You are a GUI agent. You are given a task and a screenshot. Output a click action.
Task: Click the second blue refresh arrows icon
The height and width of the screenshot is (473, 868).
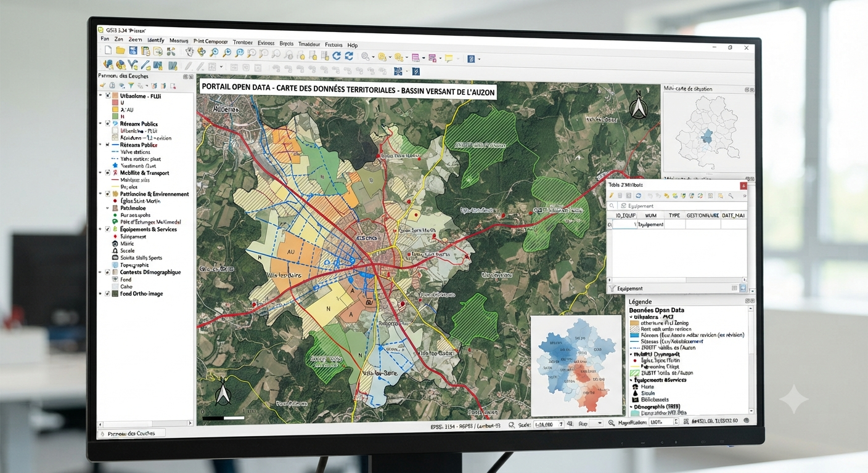pos(349,56)
